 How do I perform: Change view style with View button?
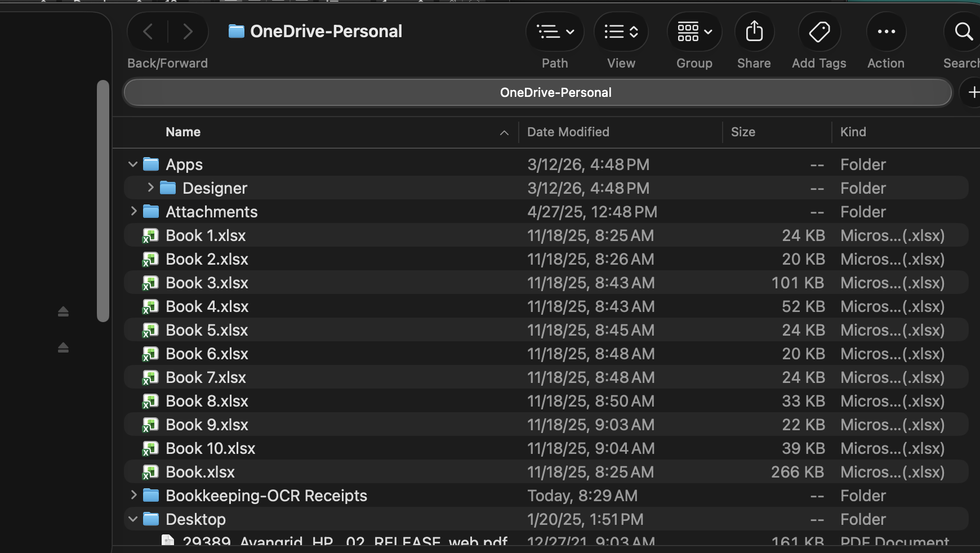(621, 32)
